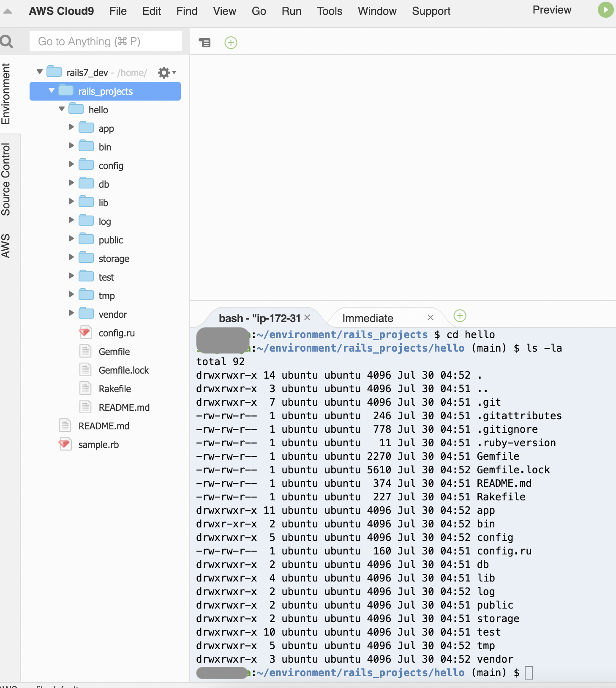Click the Preview button
Viewport: 616px width, 688px height.
[552, 10]
